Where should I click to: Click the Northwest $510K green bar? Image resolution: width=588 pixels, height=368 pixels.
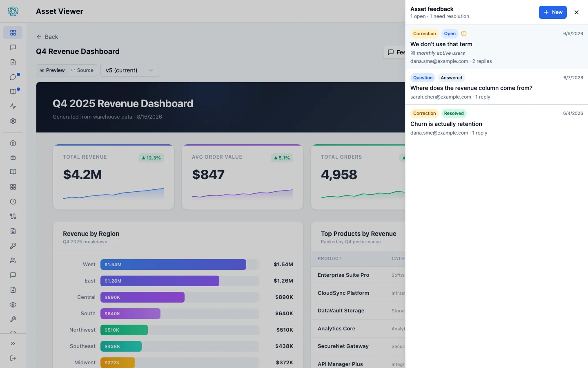coord(124,330)
